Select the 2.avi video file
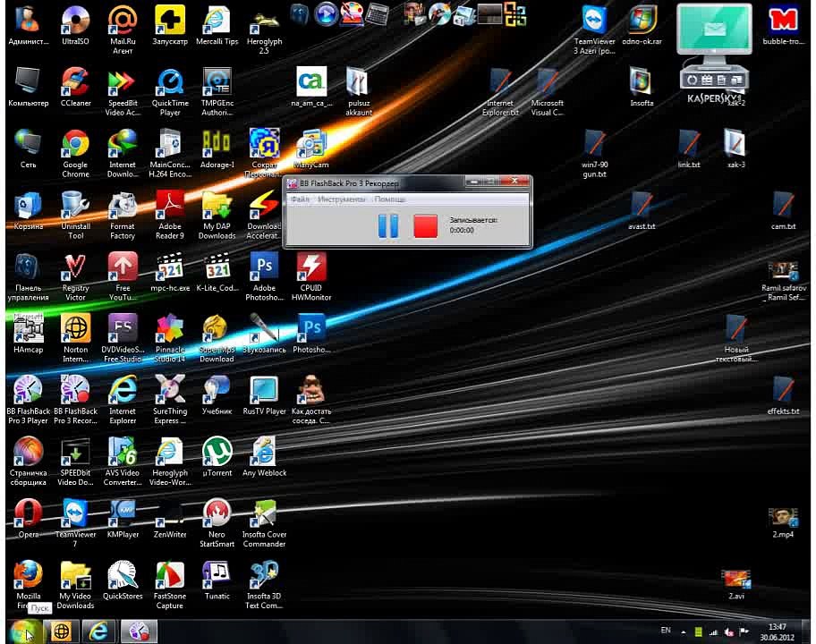 coord(735,584)
